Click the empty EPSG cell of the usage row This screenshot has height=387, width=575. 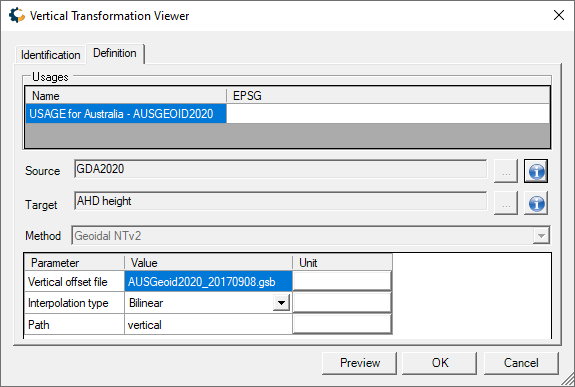coord(388,114)
